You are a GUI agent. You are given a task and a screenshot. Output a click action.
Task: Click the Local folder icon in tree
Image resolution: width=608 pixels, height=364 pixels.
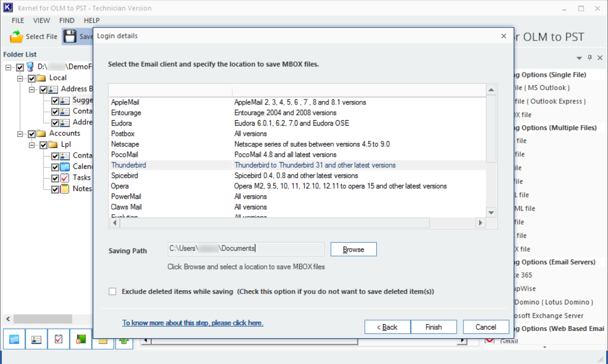point(41,78)
